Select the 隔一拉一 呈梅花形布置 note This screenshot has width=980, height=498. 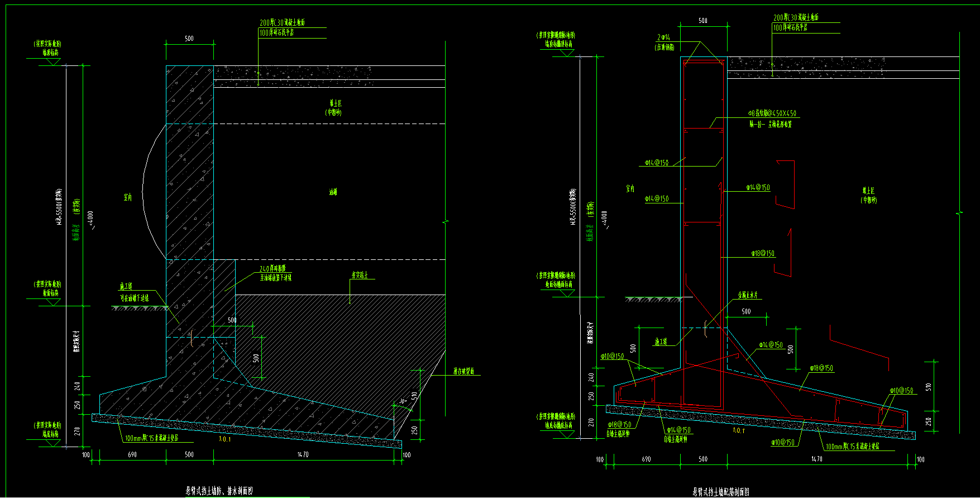pyautogui.click(x=771, y=124)
